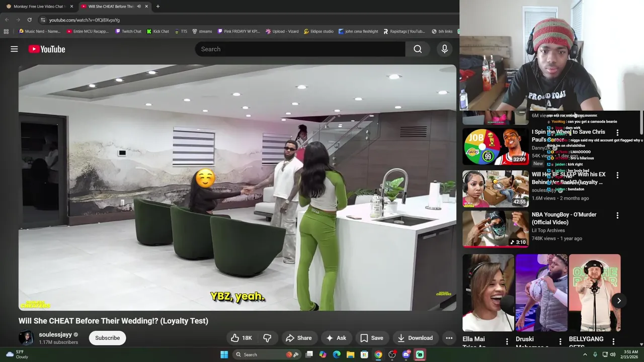Open Chrome apps grid in bookmarks bar
644x362 pixels.
6,31
